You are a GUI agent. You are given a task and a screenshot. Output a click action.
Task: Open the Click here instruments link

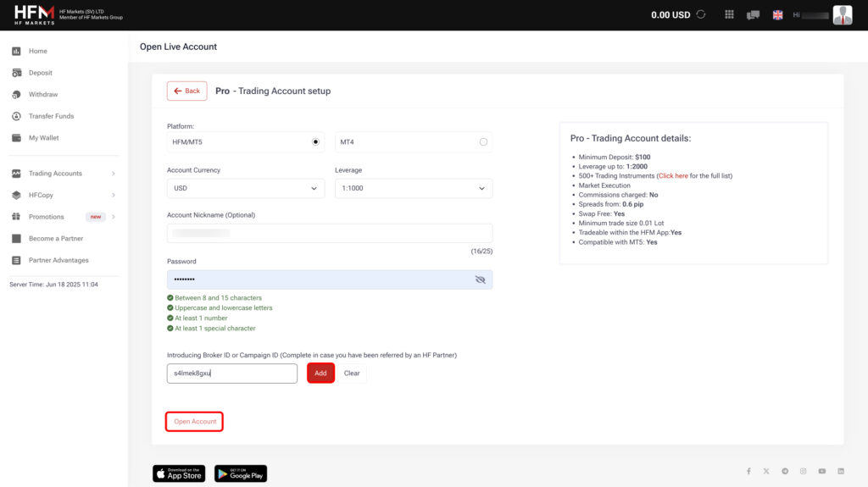click(x=673, y=176)
